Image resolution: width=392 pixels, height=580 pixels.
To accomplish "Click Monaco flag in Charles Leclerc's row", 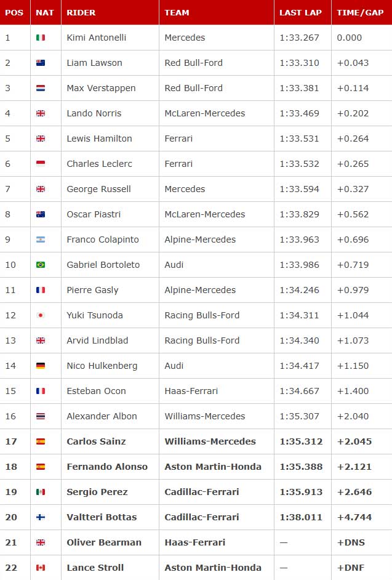I will tap(41, 164).
